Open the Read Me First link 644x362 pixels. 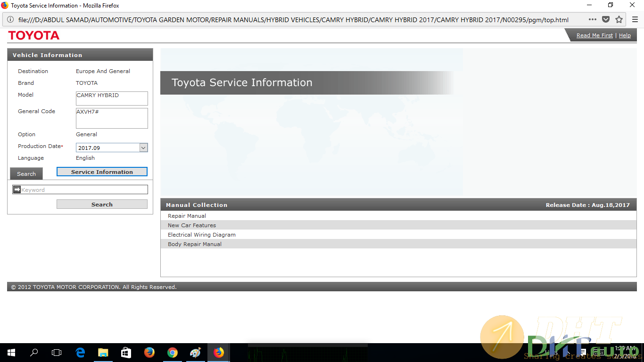point(594,35)
